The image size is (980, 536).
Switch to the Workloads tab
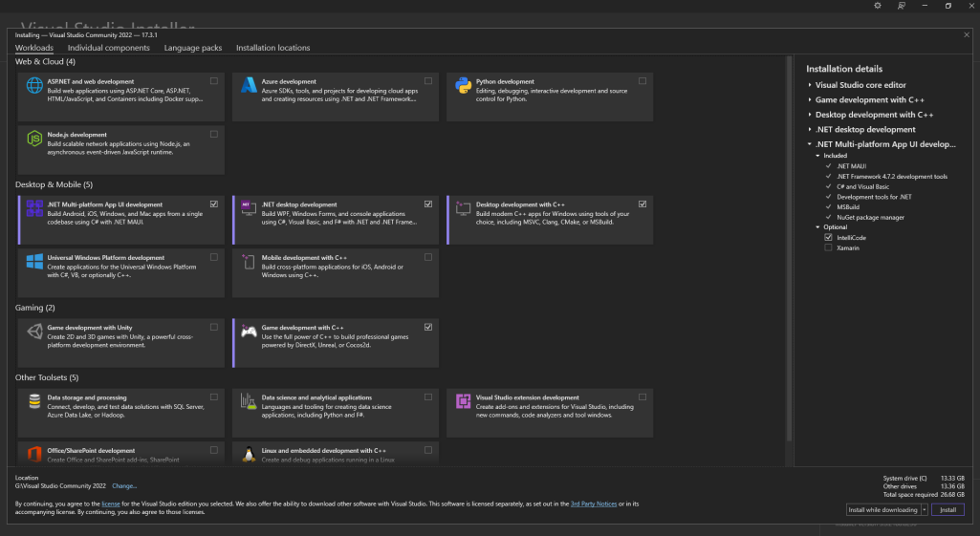point(34,48)
